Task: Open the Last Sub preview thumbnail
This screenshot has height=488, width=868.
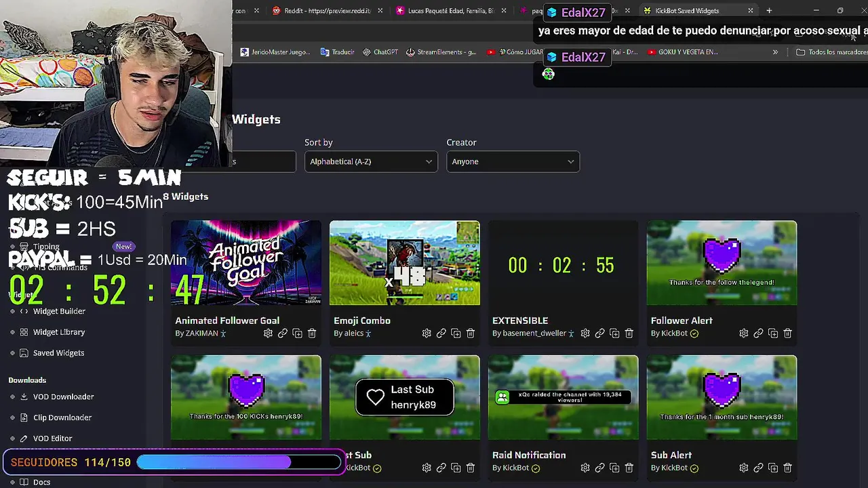Action: pos(405,397)
